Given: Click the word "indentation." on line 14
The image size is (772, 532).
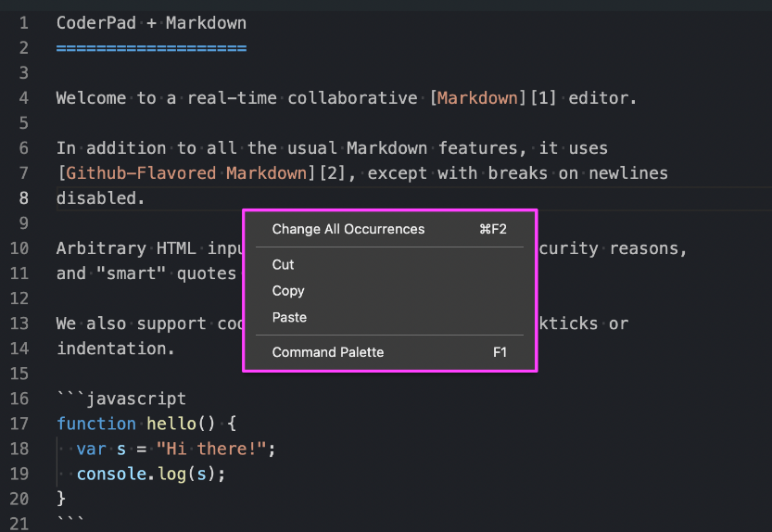Looking at the screenshot, I should (x=116, y=348).
